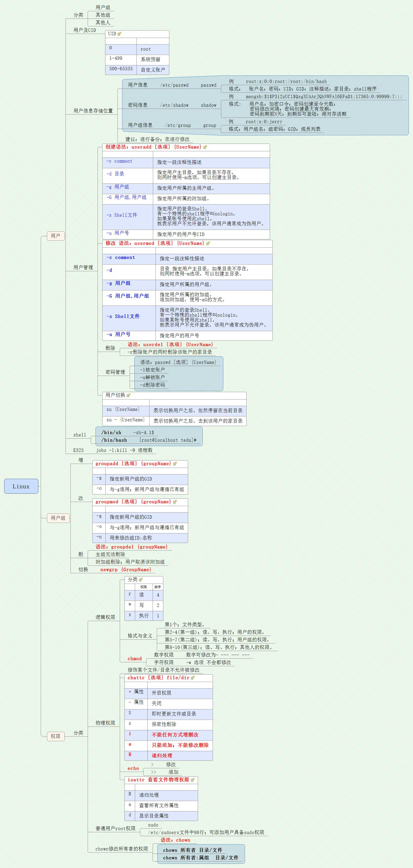This screenshot has width=413, height=868.
Task: Select the jobs -l;kill -9 进程数 node
Action: tap(124, 450)
